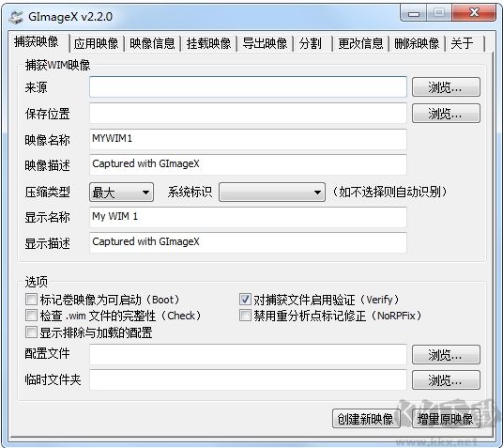Screen dimensions: 503x448
Task: Click the 临时文件夹 input field
Action: (x=248, y=380)
